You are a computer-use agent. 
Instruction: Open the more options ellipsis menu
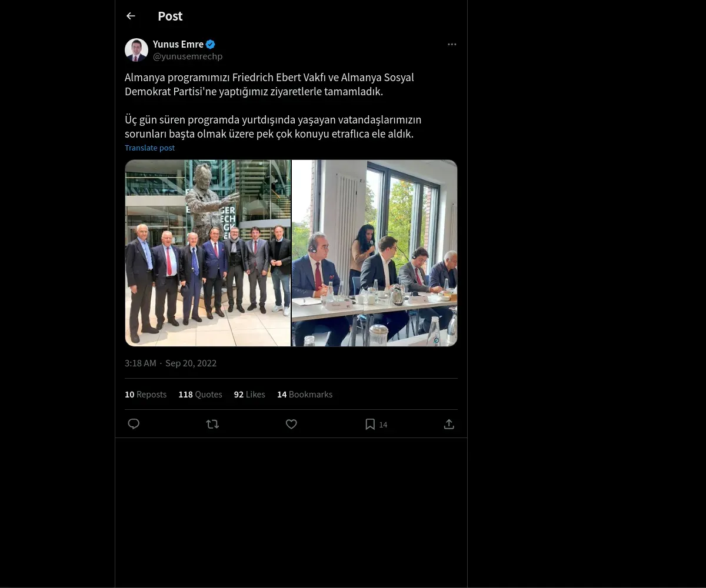(x=452, y=45)
